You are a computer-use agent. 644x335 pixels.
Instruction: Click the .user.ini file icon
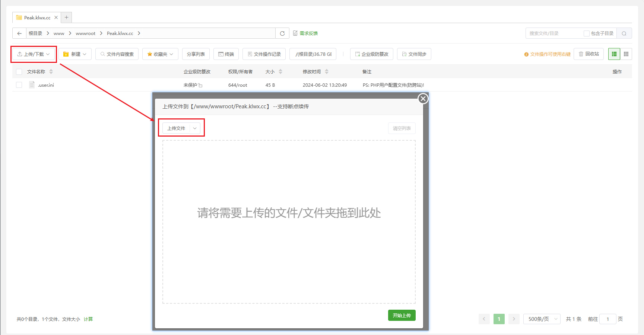point(32,85)
